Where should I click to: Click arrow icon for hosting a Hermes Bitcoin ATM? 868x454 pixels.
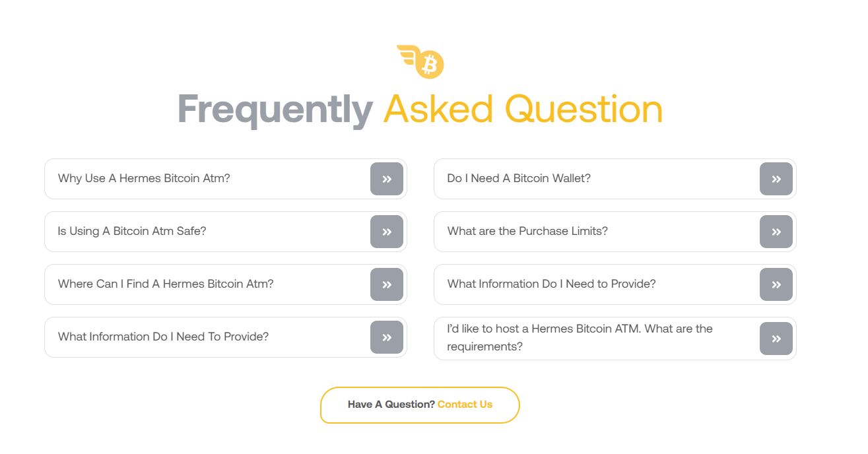point(776,339)
